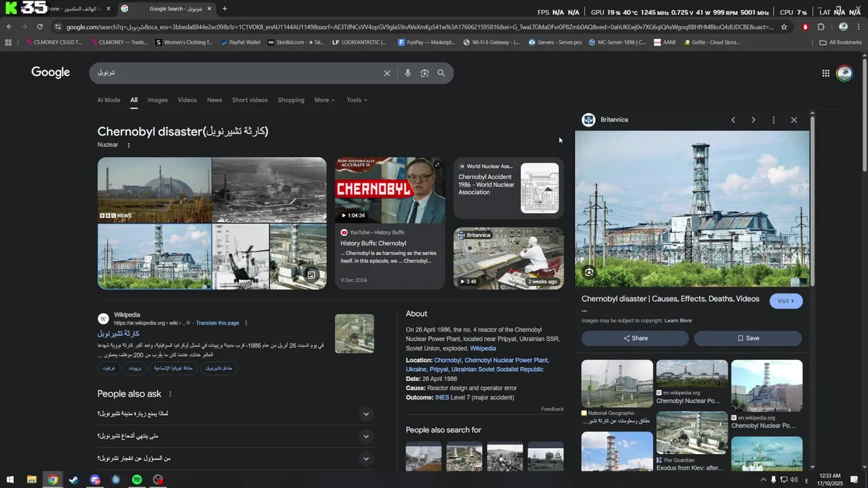Open People also ask options menu
Viewport: 868px width, 488px height.
click(170, 394)
